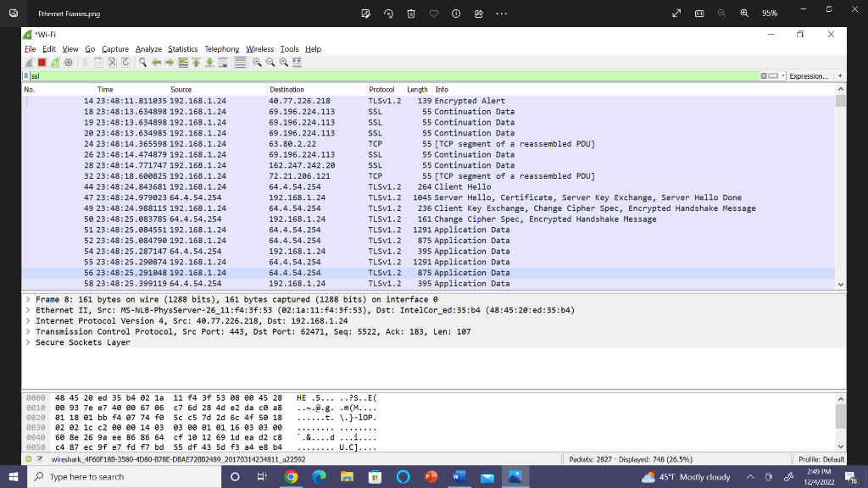Open capture options gear icon
The width and height of the screenshot is (868, 488).
[68, 62]
